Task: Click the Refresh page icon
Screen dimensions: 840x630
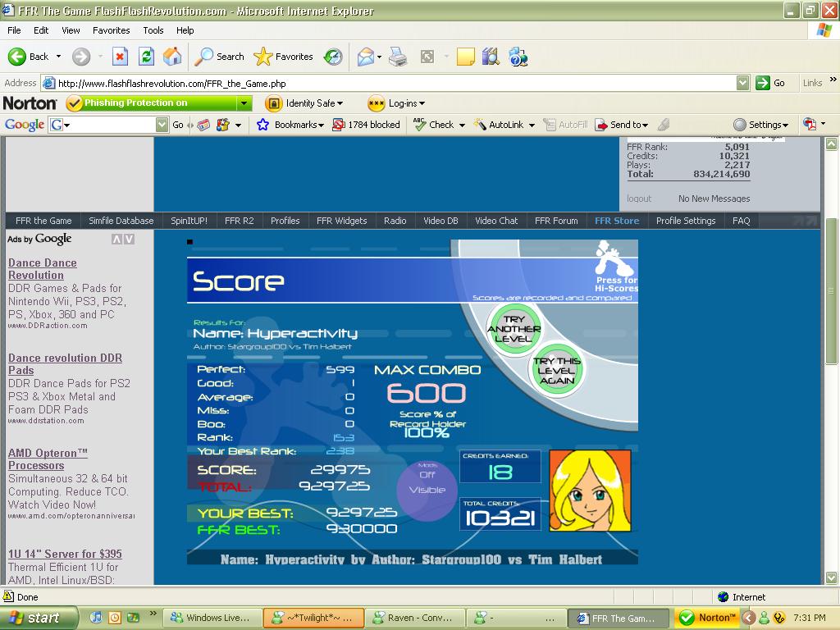Action: (x=146, y=57)
